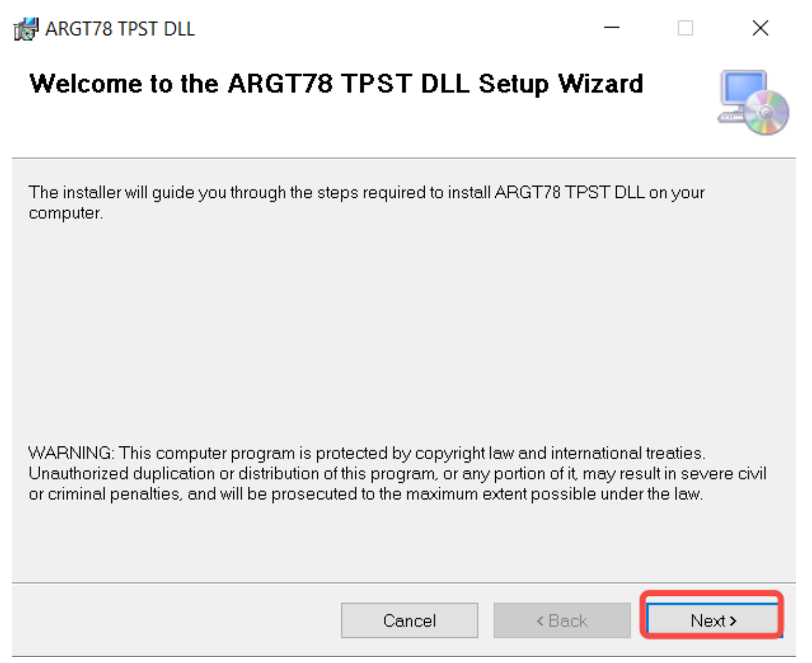The height and width of the screenshot is (663, 812).
Task: Click the disabled Back button
Action: pos(562,620)
